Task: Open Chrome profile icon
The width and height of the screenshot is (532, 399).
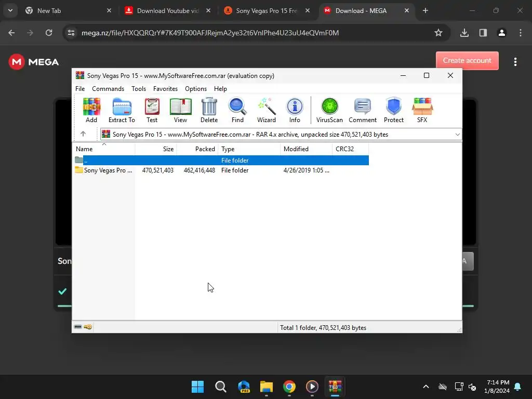Action: click(502, 33)
